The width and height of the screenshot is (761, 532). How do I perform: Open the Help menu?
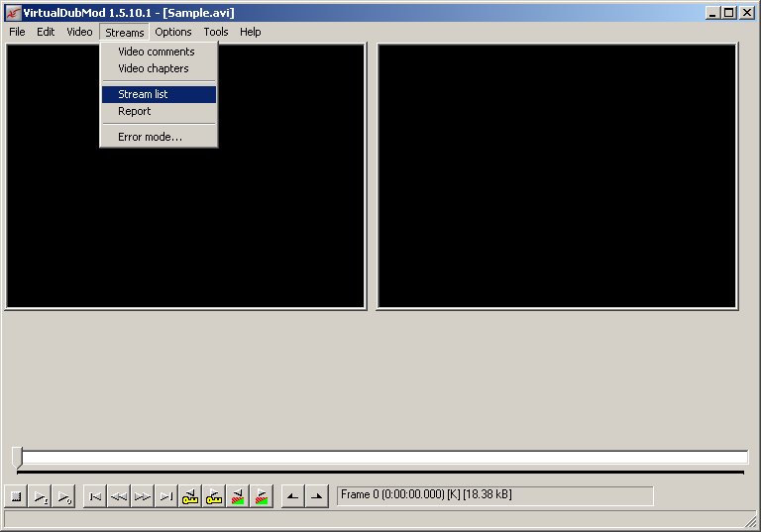coord(251,32)
